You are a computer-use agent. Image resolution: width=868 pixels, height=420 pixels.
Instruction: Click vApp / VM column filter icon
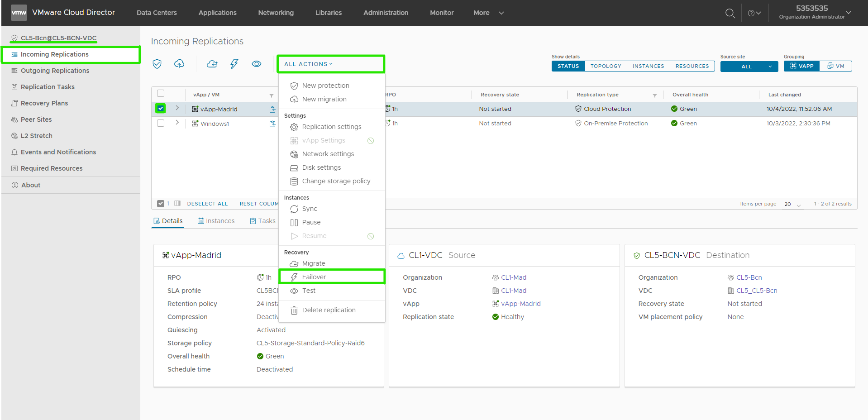(272, 95)
